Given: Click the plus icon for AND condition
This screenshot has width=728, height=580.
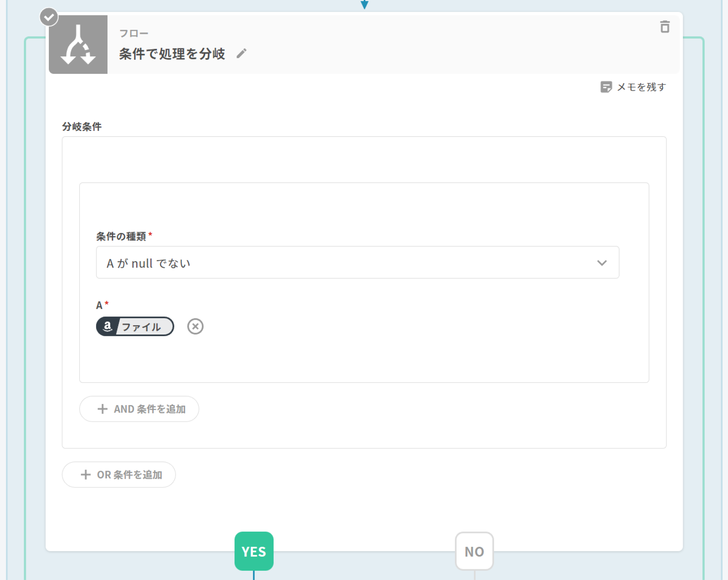Looking at the screenshot, I should pyautogui.click(x=102, y=409).
